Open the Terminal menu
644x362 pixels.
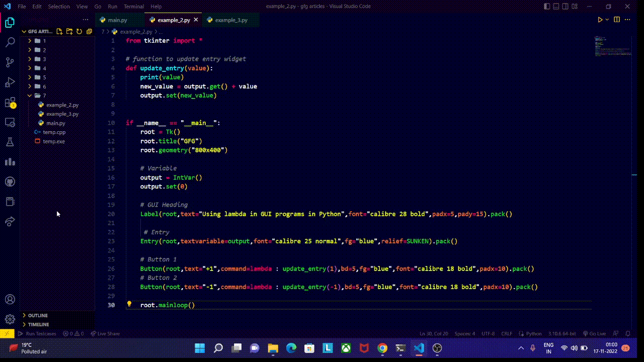[133, 7]
